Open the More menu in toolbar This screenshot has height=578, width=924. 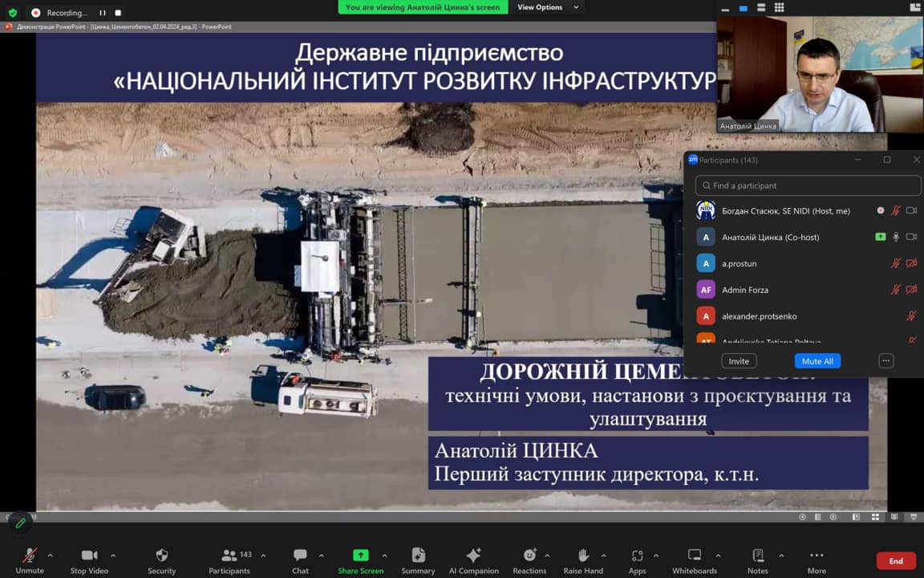click(x=817, y=556)
